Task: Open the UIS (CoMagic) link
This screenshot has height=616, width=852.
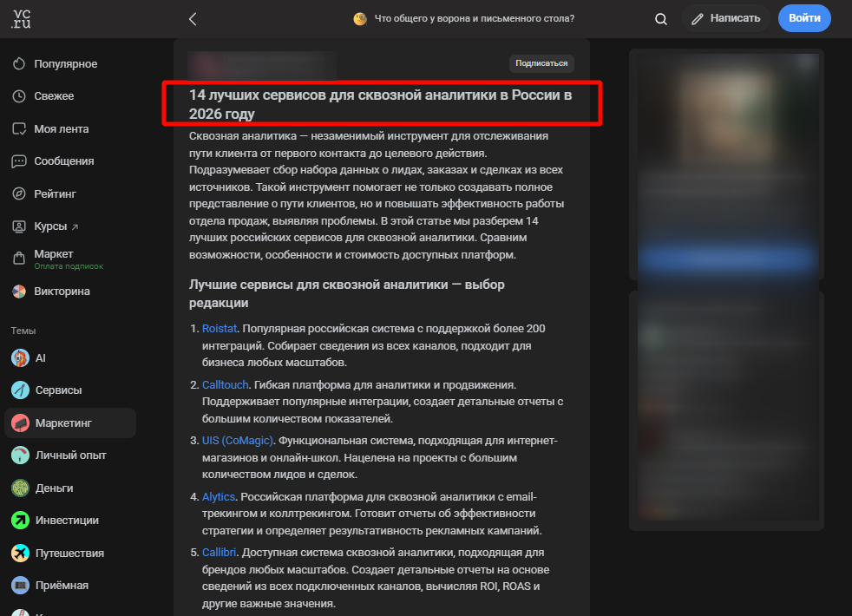Action: (238, 441)
